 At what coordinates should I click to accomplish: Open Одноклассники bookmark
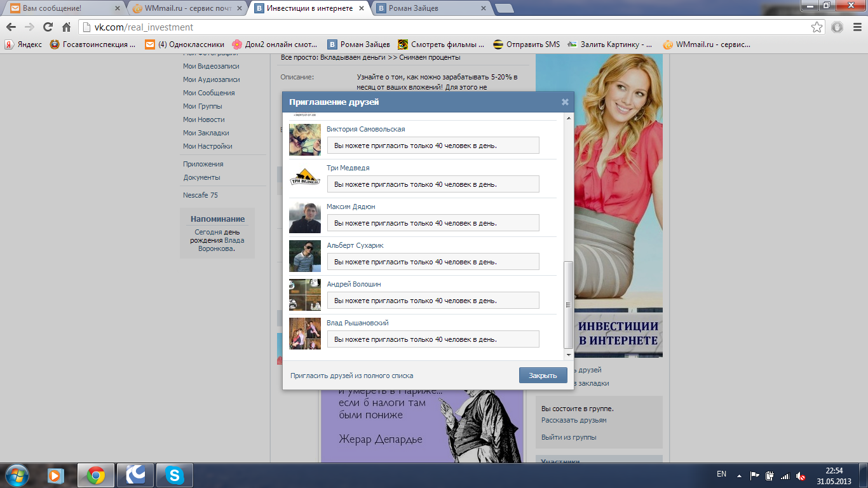pyautogui.click(x=185, y=44)
